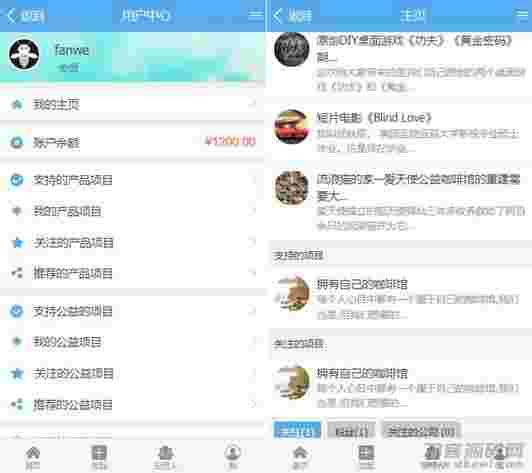The width and height of the screenshot is (532, 473).
Task: Tap the icon beside 我的产品项目
Action: [16, 211]
